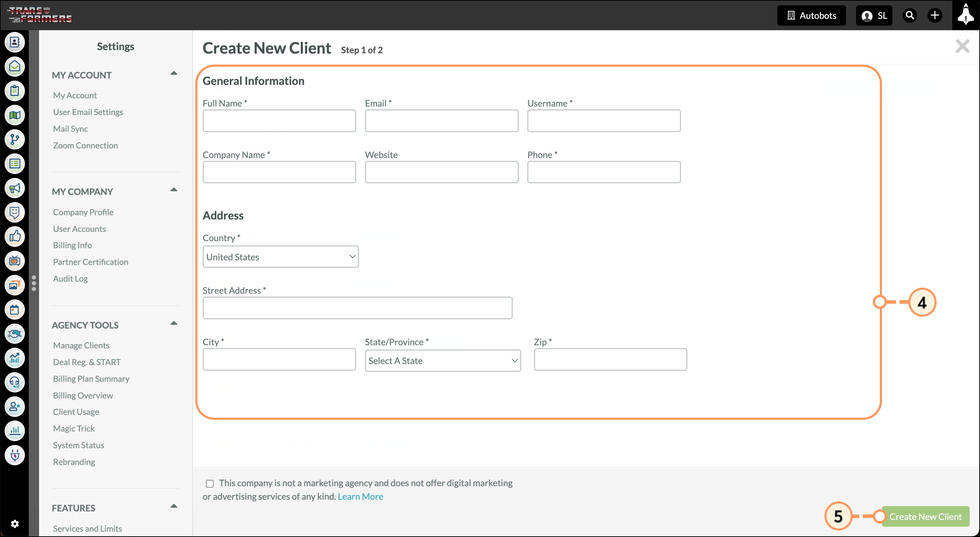Viewport: 980px width, 537px height.
Task: Close the Create New Client dialog
Action: tap(962, 47)
